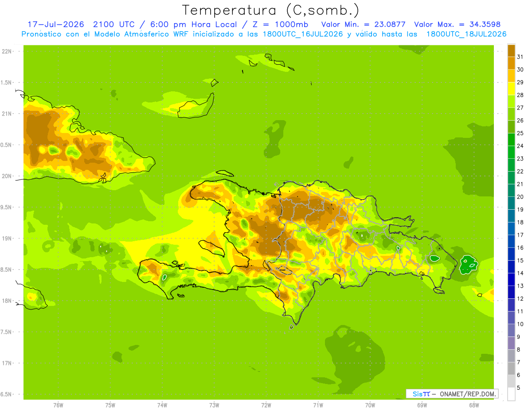Click the 8.5N latitude label
Screen dimensions: 532x411
[x=6, y=270]
